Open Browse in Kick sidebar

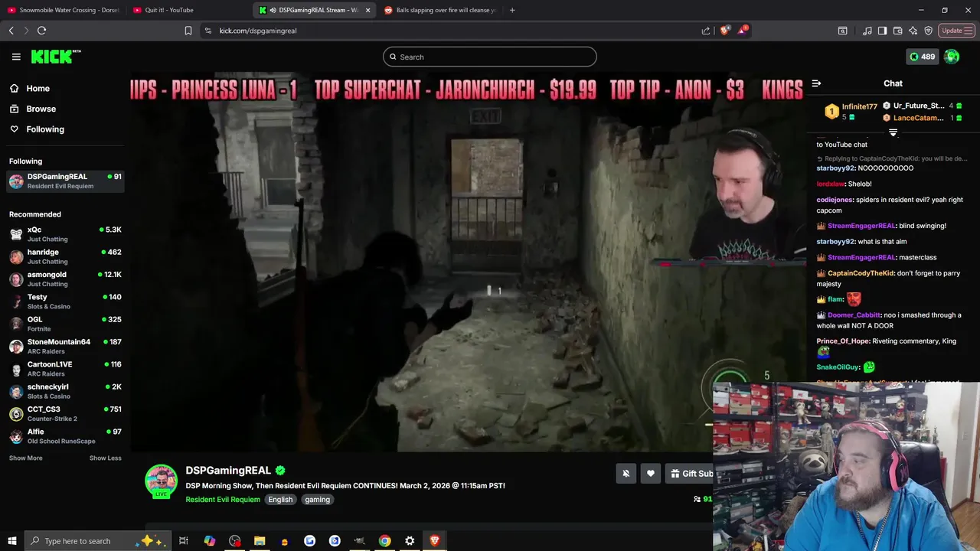tap(41, 109)
